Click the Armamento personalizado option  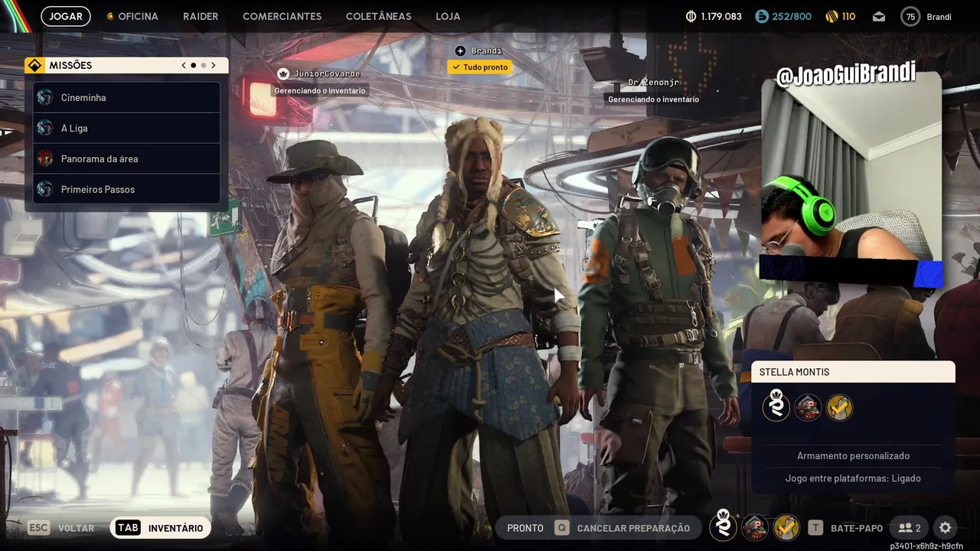point(853,456)
